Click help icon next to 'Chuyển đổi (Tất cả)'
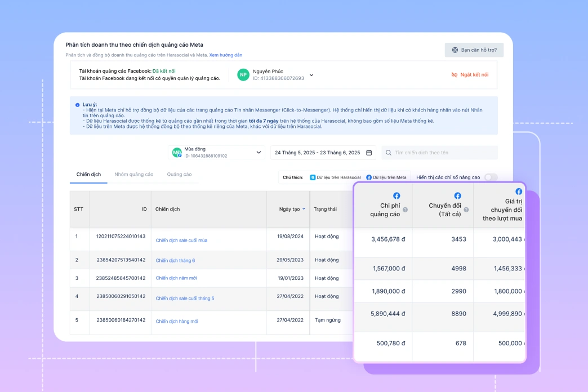 [x=467, y=210]
